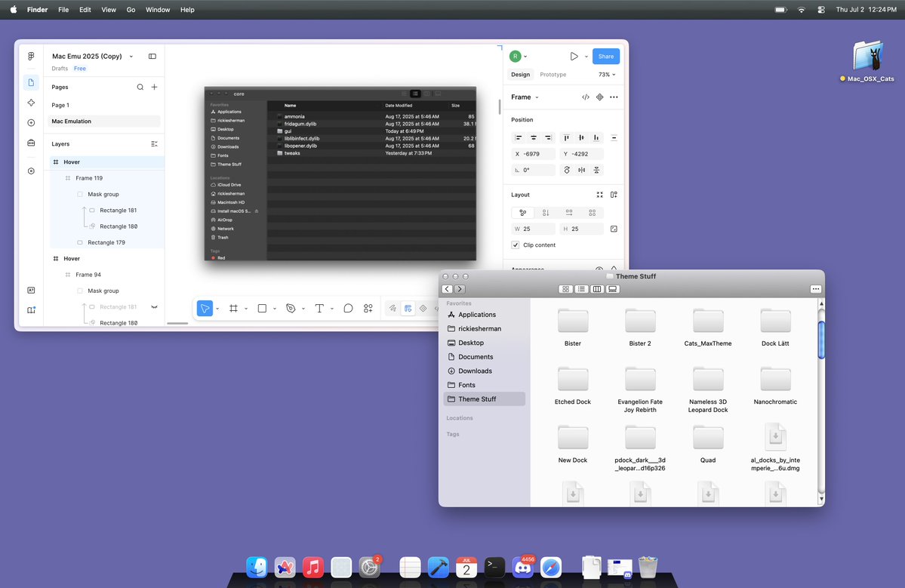Image resolution: width=905 pixels, height=588 pixels.
Task: Switch Finder to list view
Action: (581, 289)
